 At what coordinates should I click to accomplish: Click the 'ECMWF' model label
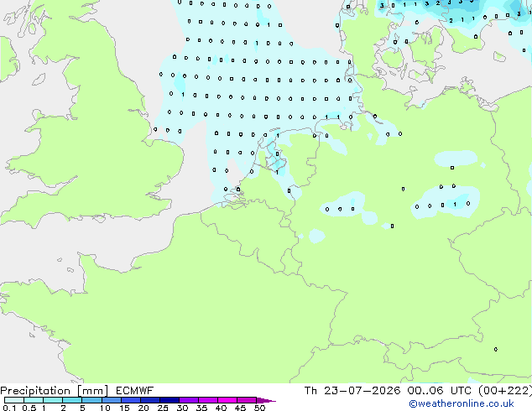pos(135,391)
